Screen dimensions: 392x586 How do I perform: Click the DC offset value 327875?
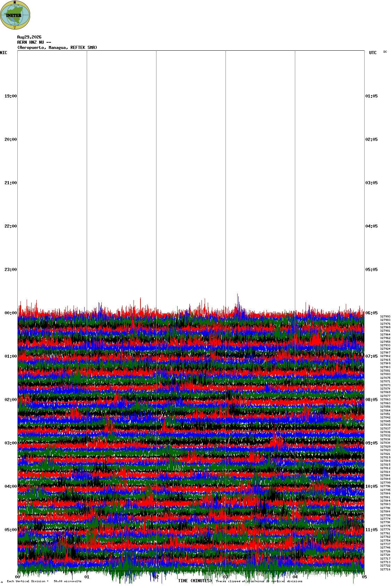click(385, 378)
